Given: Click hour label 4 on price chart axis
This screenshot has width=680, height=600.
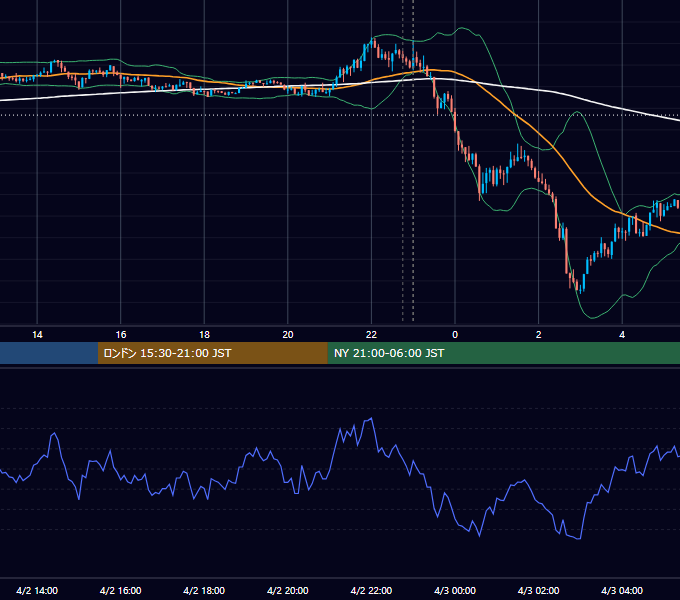Looking at the screenshot, I should tap(622, 335).
